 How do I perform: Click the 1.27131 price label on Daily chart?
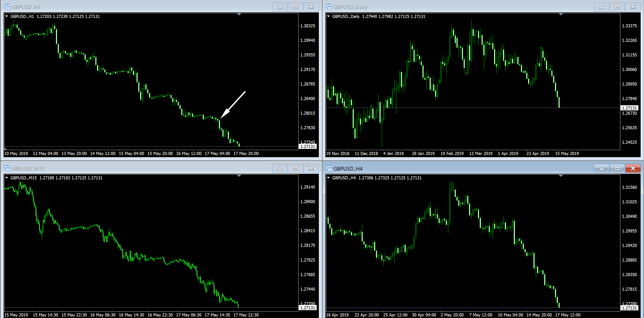(629, 108)
